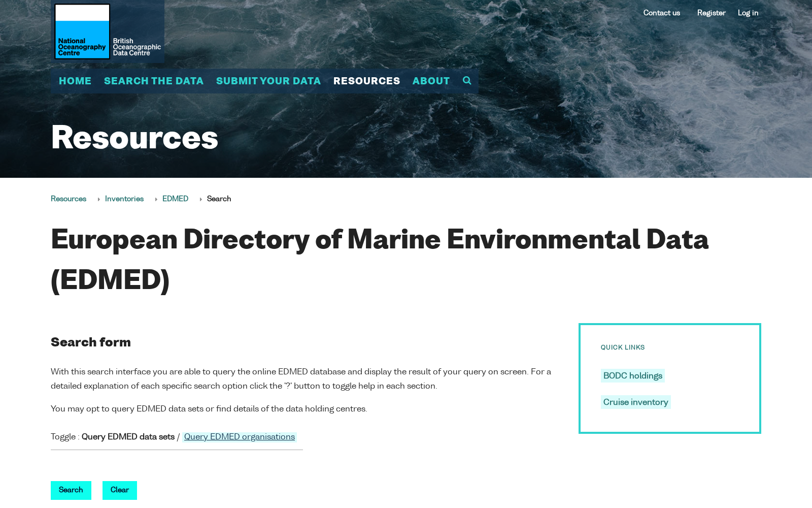Go to the Home menu item
812x508 pixels.
(x=75, y=81)
